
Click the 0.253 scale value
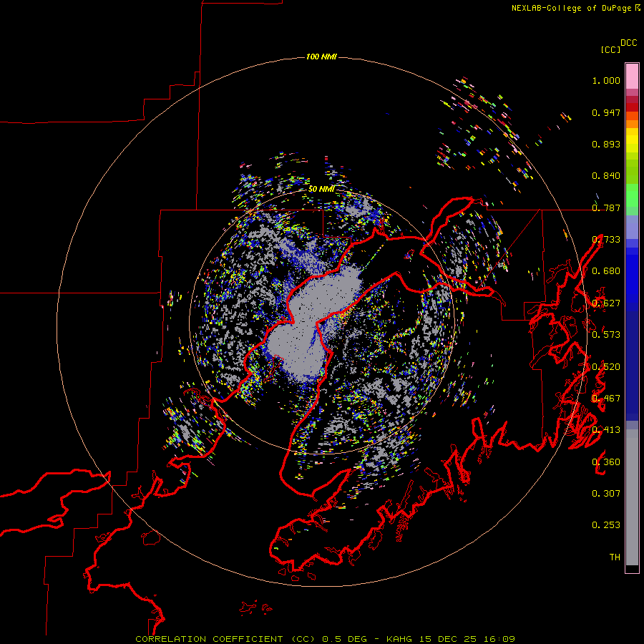(x=606, y=525)
